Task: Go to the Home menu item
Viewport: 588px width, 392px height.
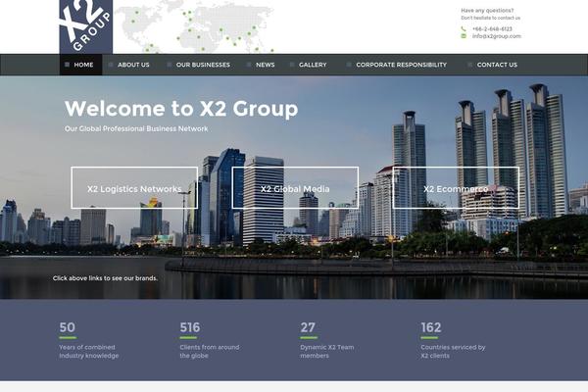Action: (80, 65)
